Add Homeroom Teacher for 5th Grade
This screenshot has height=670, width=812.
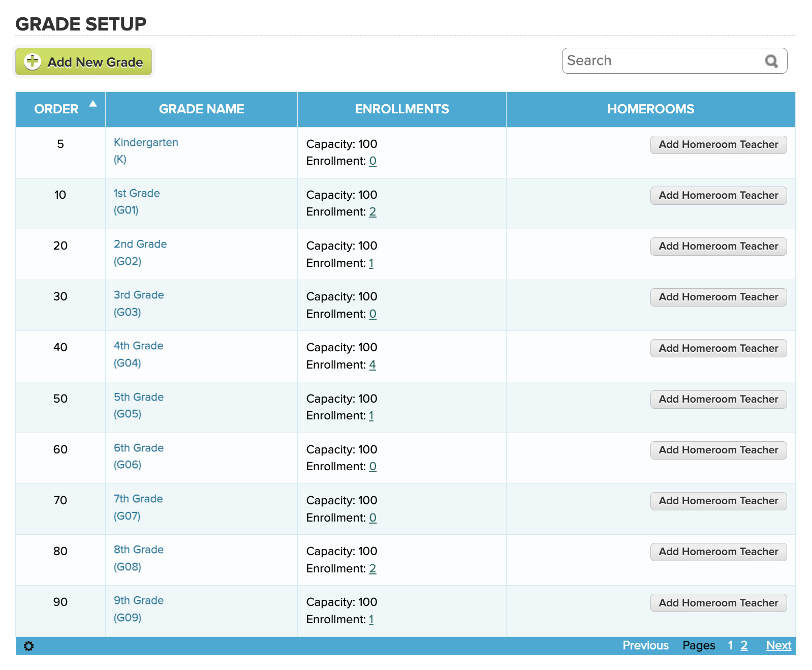[x=719, y=399]
